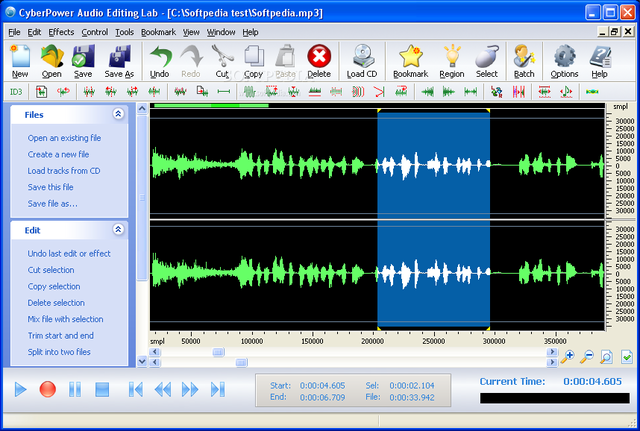The width and height of the screenshot is (640, 431).
Task: Click the 'Split into two files' link
Action: (59, 352)
